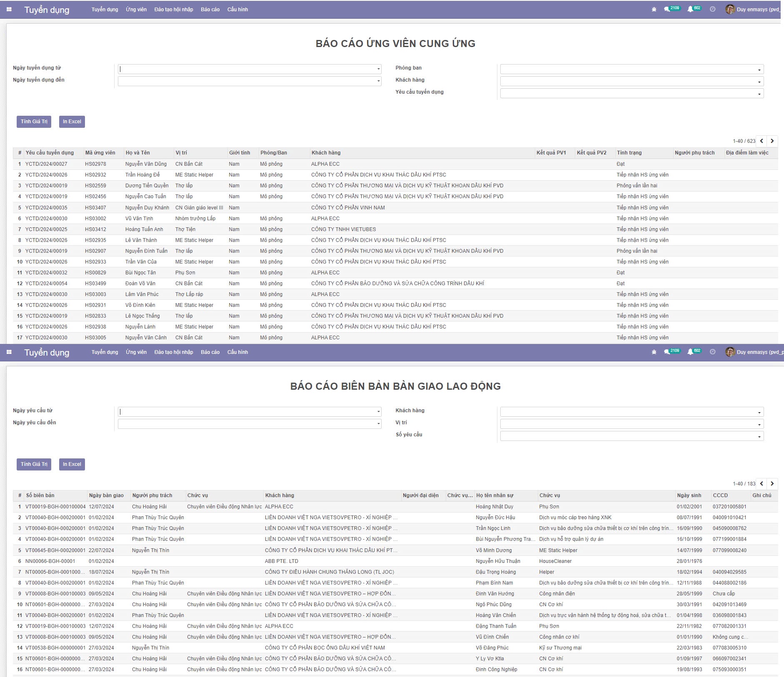The height and width of the screenshot is (677, 784).
Task: Open Cấu hình menu above the biên bản bàn giao report
Action: [x=237, y=352]
